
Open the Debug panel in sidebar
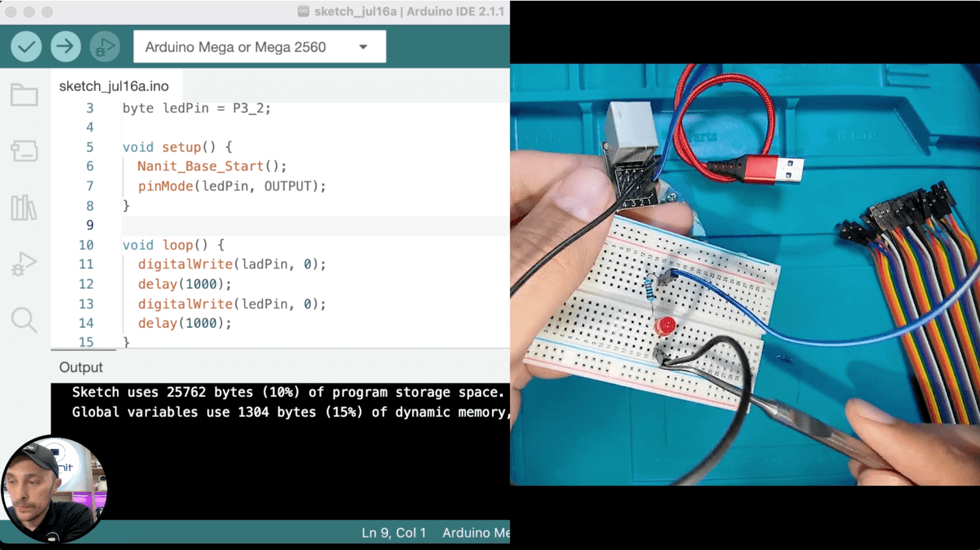(x=24, y=264)
